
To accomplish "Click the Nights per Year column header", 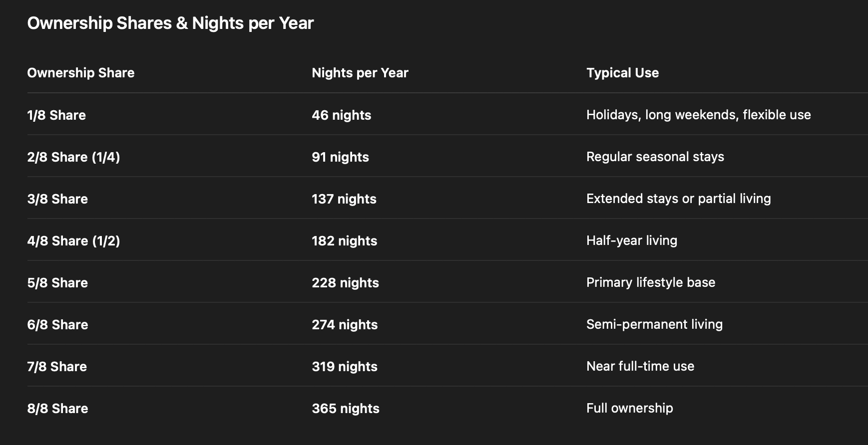I will pyautogui.click(x=360, y=73).
